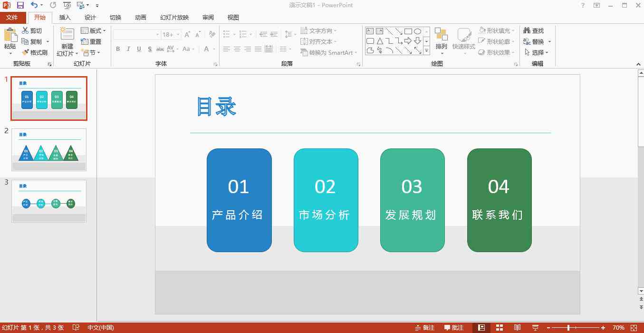Click the Find (查找) binoculars button
The image size is (644, 333).
[x=533, y=30]
